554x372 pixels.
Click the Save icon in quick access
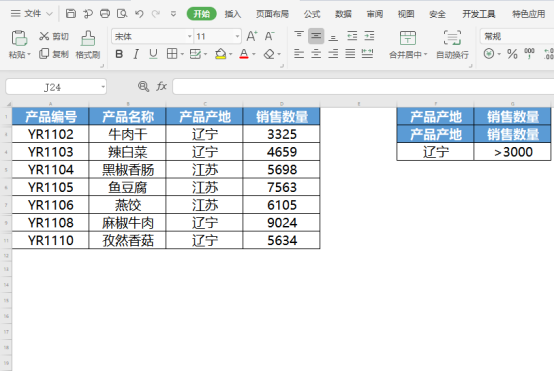[x=71, y=14]
